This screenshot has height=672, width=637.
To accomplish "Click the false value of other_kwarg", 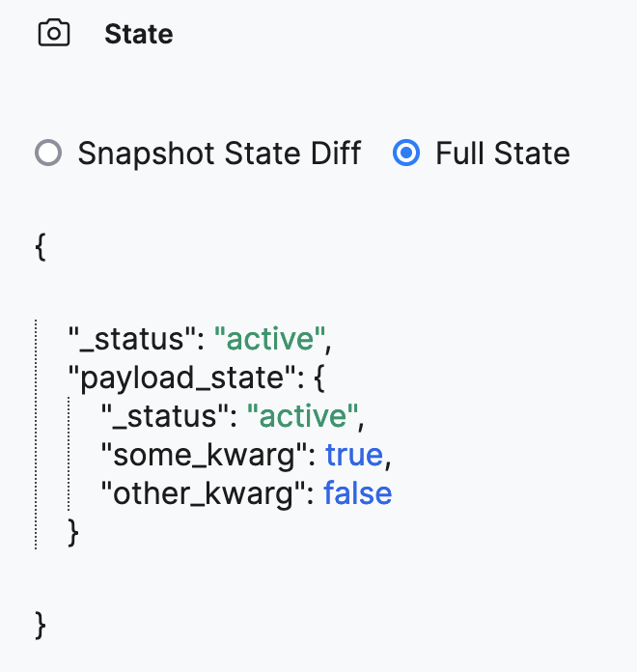I will pyautogui.click(x=358, y=492).
